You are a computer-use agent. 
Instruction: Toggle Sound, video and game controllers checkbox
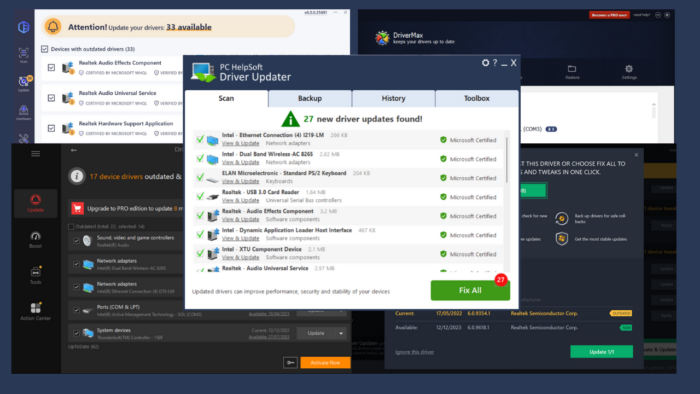click(76, 241)
